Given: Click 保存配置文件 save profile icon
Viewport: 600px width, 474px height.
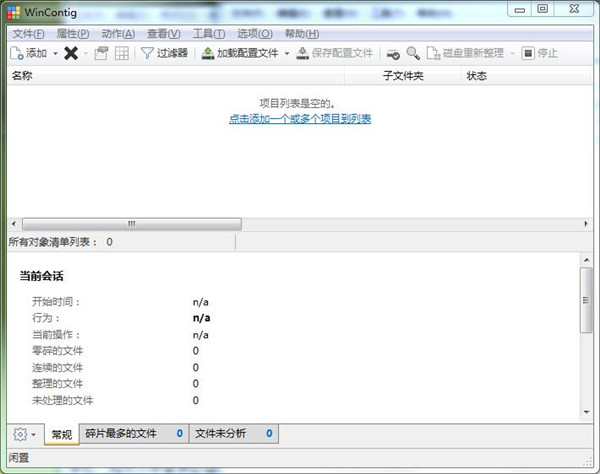Looking at the screenshot, I should tap(302, 53).
